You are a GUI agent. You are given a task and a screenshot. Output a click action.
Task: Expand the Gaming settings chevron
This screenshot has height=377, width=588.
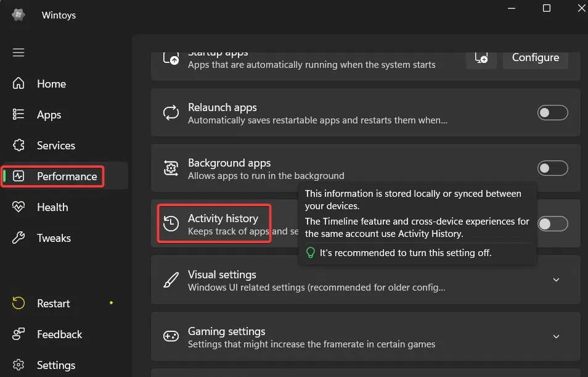556,337
